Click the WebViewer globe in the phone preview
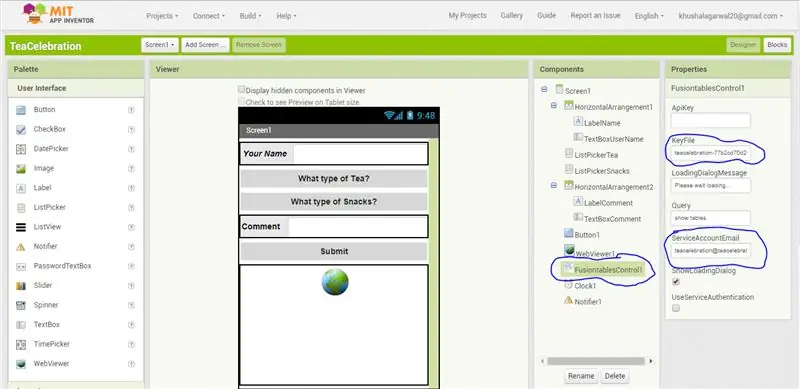Screen dimensions: 800x389 [335, 282]
